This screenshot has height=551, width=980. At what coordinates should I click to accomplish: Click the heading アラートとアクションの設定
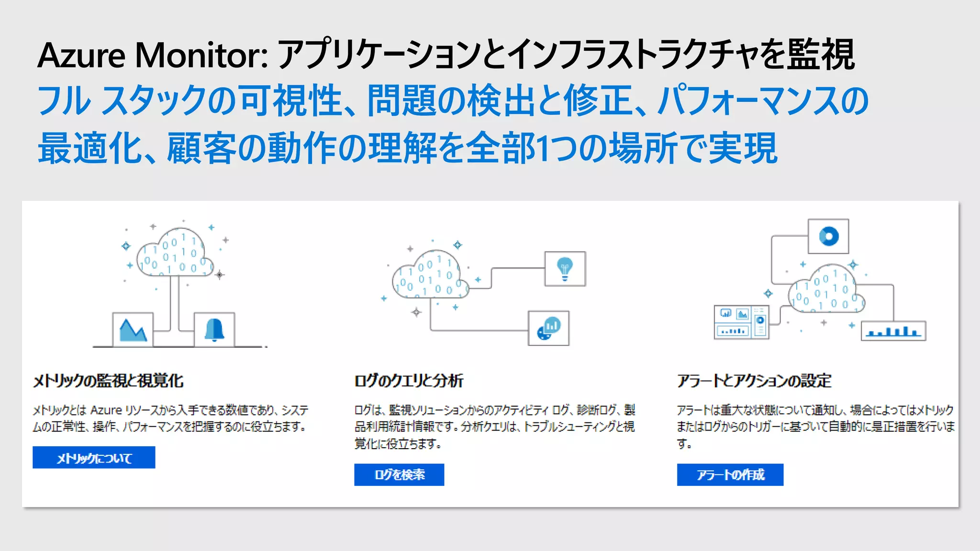[754, 381]
